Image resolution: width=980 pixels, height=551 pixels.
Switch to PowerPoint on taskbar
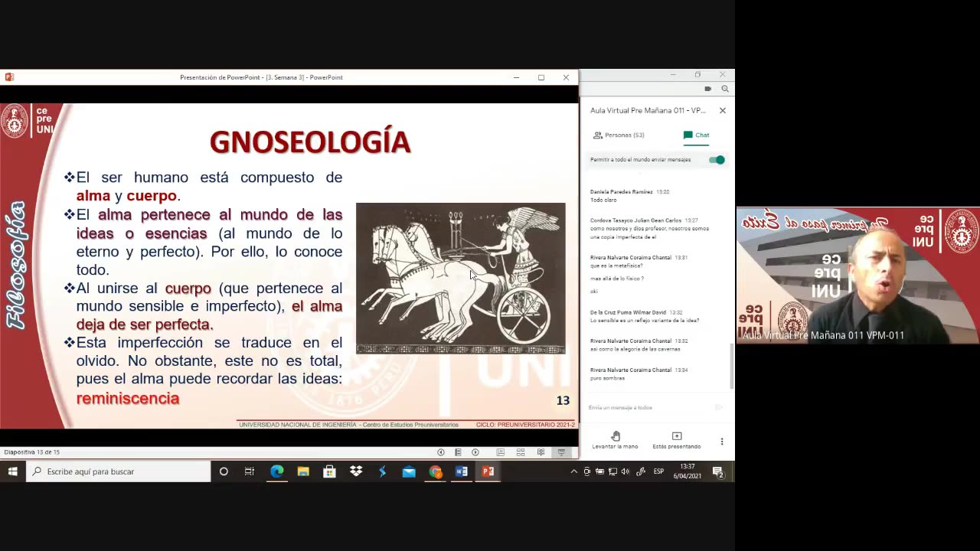pos(488,471)
